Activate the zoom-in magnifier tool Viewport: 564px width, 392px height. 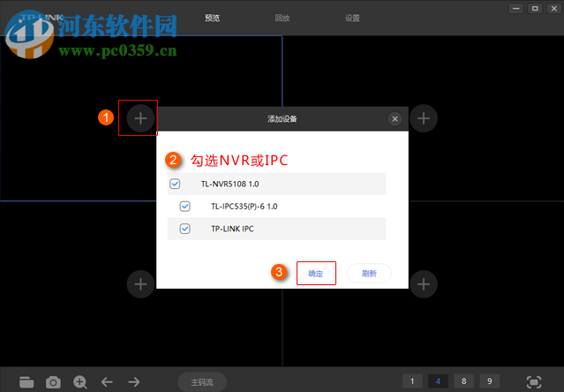(x=80, y=382)
